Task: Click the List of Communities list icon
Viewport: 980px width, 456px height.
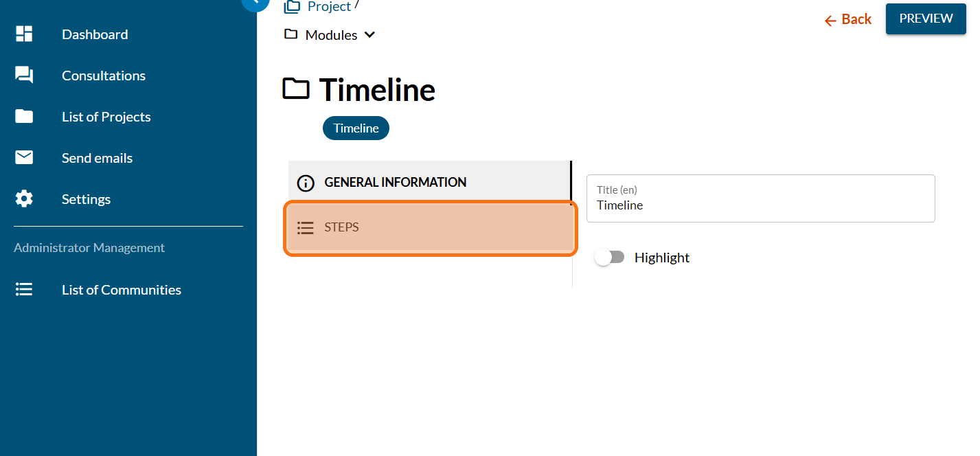Action: tap(24, 290)
